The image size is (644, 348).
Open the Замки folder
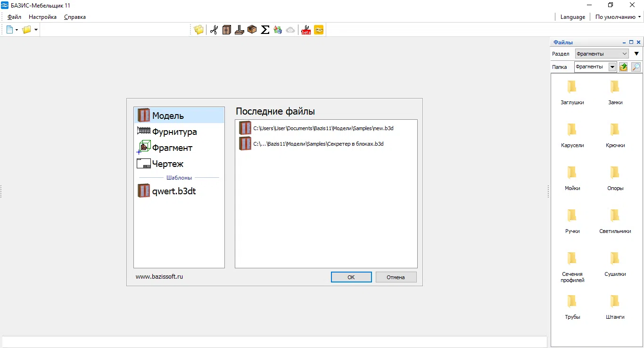615,92
